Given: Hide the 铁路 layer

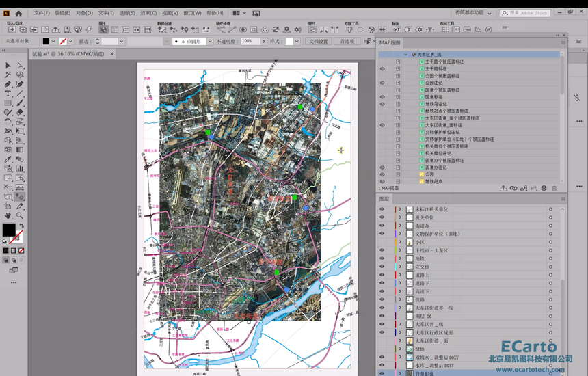Looking at the screenshot, I should click(x=382, y=299).
